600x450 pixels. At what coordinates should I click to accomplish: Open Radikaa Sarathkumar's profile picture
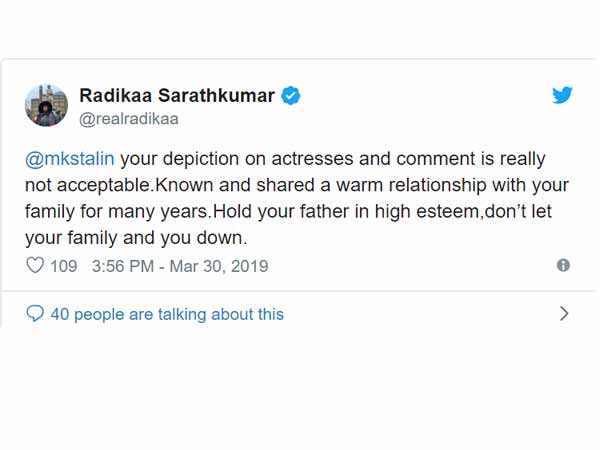click(x=46, y=105)
